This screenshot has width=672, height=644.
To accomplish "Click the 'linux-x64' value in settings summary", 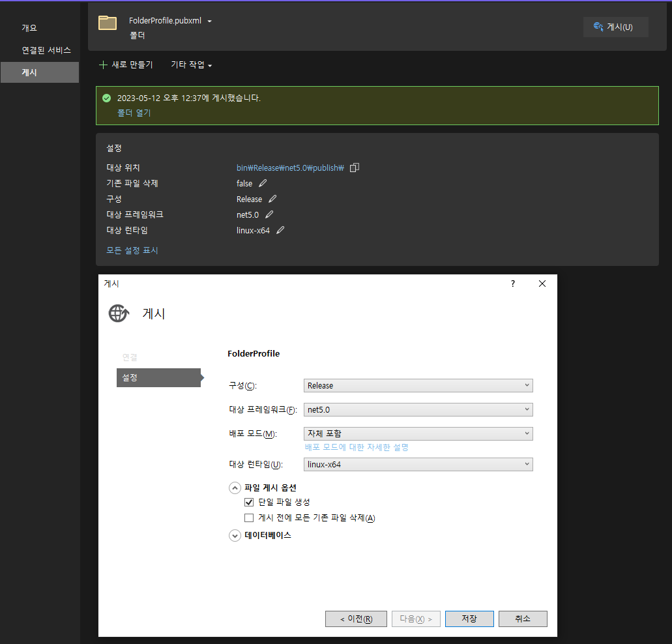I will (253, 231).
